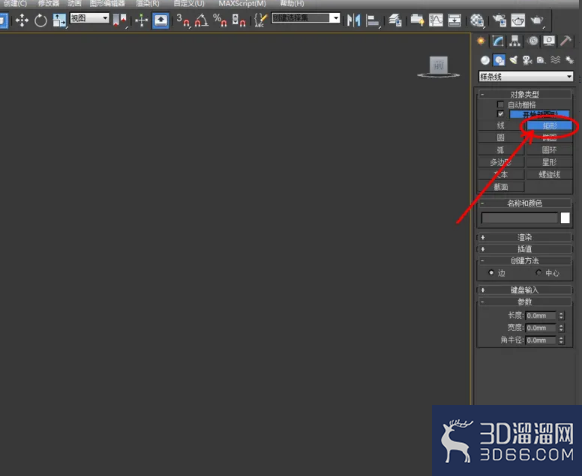582x476 pixels.
Task: Click the Select and Manipulate icon
Action: [x=141, y=20]
